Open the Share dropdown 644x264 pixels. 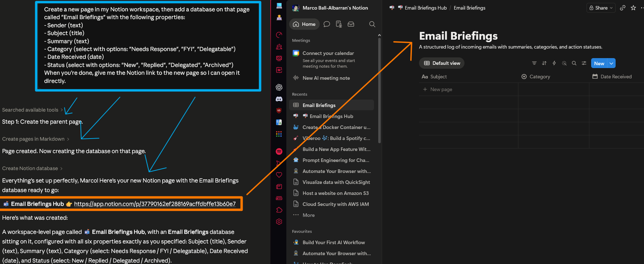point(601,8)
